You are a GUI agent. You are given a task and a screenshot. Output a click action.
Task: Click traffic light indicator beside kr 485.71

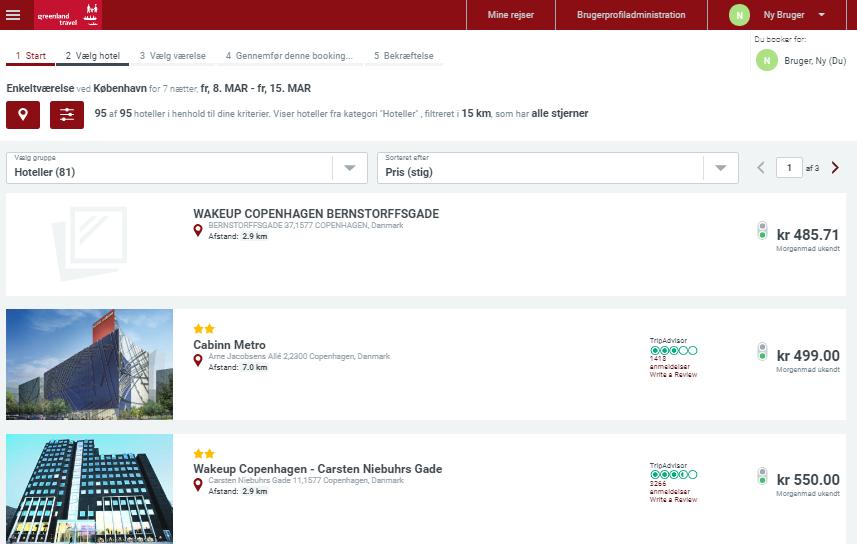(762, 231)
